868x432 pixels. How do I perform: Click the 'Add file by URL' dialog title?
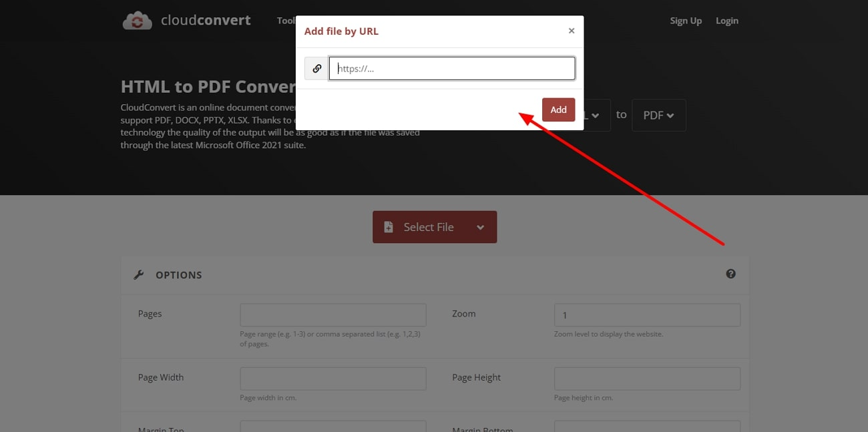[341, 31]
